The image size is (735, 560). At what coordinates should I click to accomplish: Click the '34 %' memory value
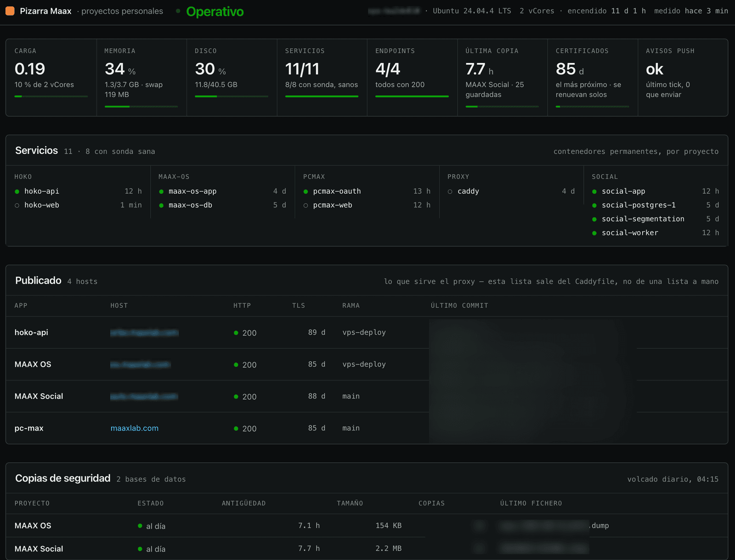coord(120,69)
